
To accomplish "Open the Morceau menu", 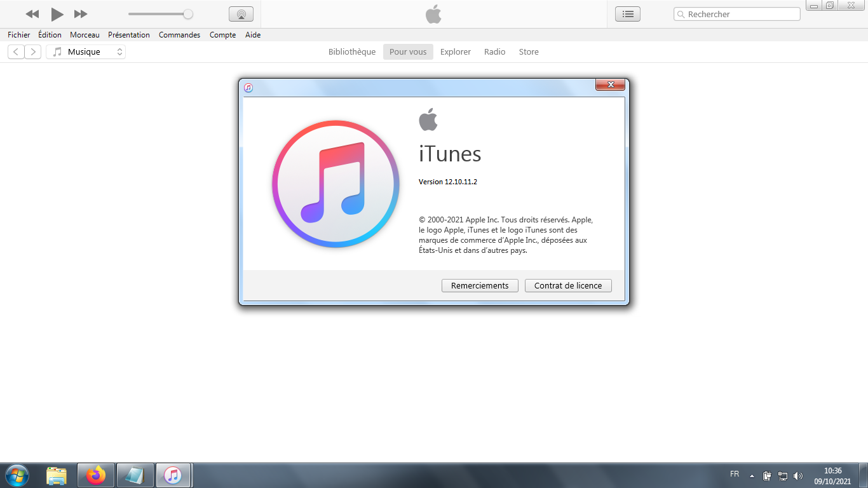I will click(x=85, y=35).
